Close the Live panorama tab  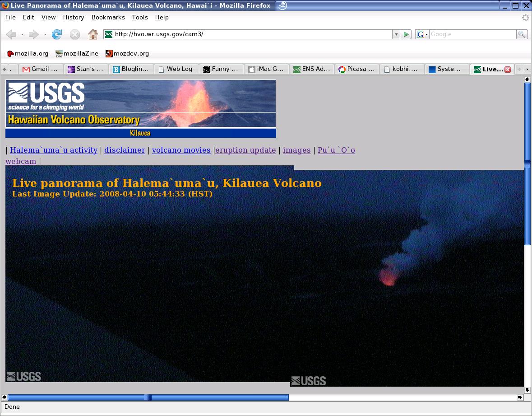(508, 69)
